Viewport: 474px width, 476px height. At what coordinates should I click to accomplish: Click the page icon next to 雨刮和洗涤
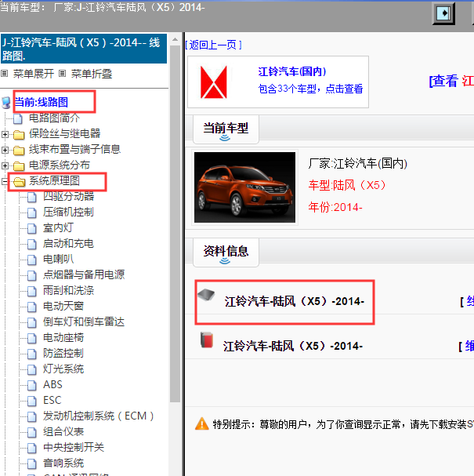tap(32, 291)
